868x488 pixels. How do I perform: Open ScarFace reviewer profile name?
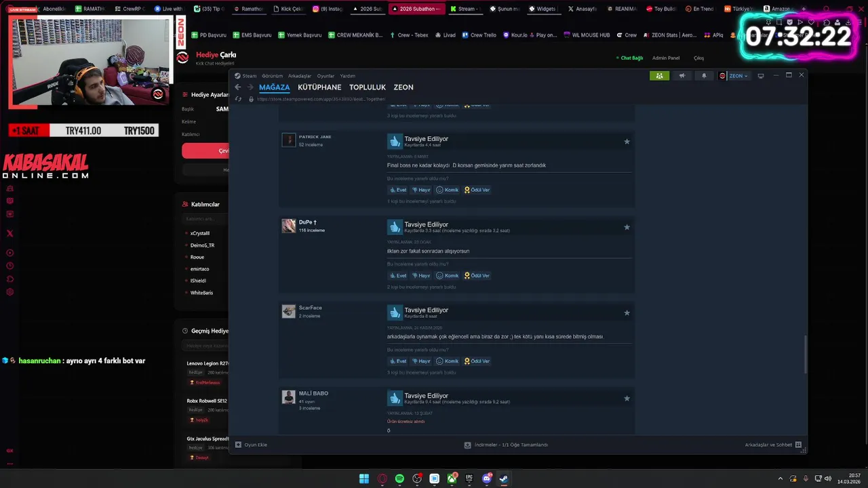(311, 308)
